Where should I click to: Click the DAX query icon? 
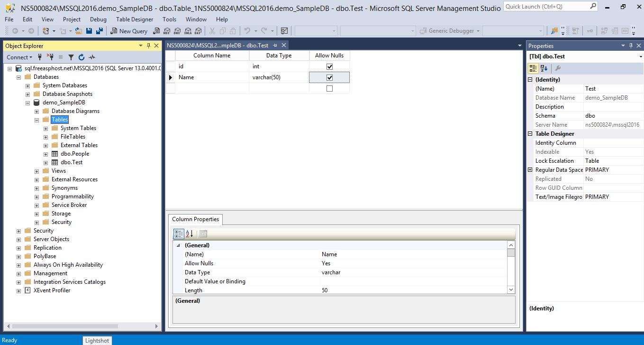(198, 31)
